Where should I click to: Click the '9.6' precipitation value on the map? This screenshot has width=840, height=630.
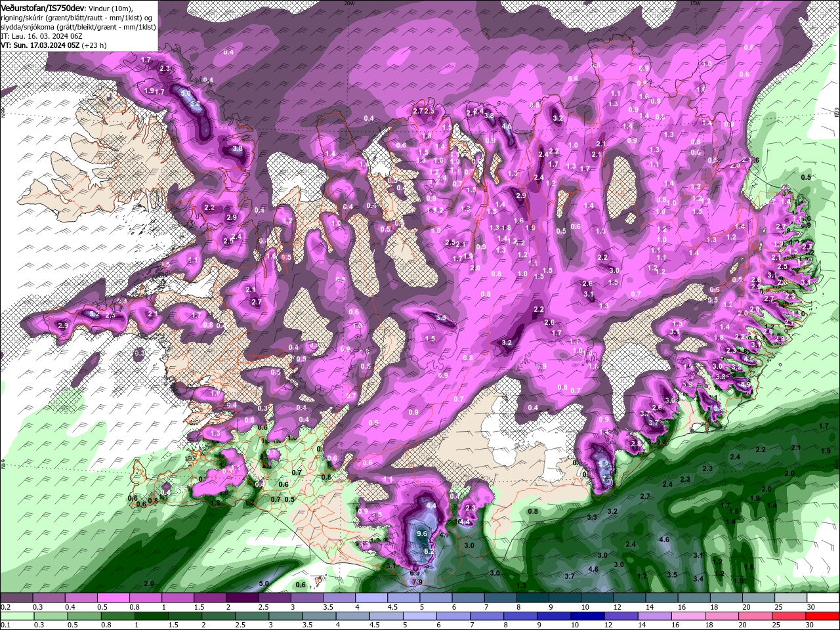point(422,534)
